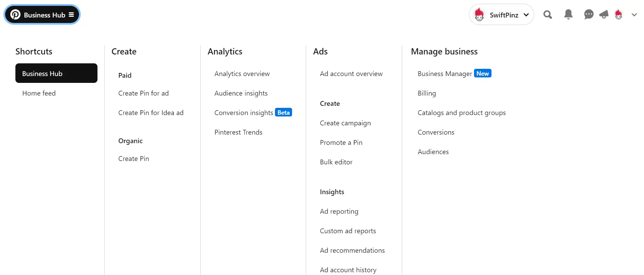Collapse the Business Hub hamburger menu
Image resolution: width=644 pixels, height=275 pixels.
[71, 15]
